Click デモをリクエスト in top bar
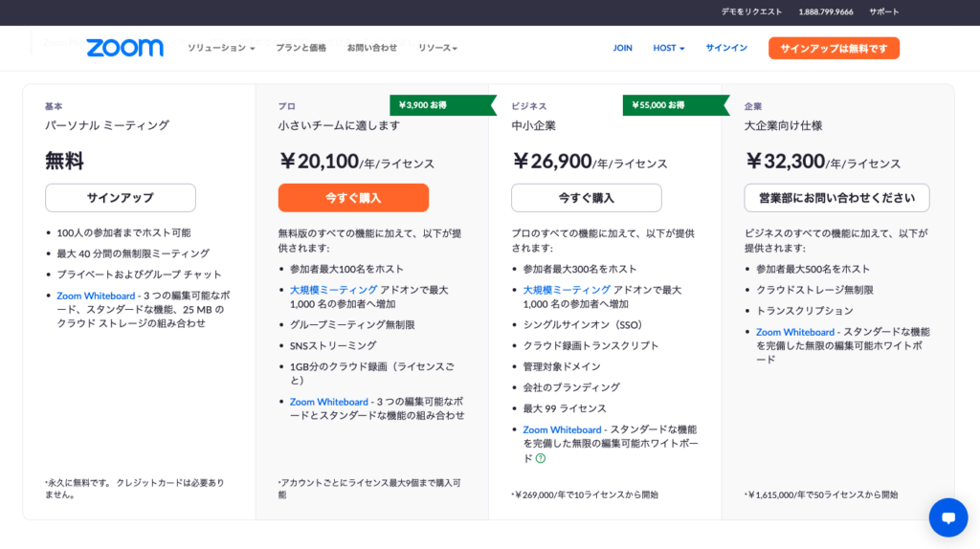 751,11
